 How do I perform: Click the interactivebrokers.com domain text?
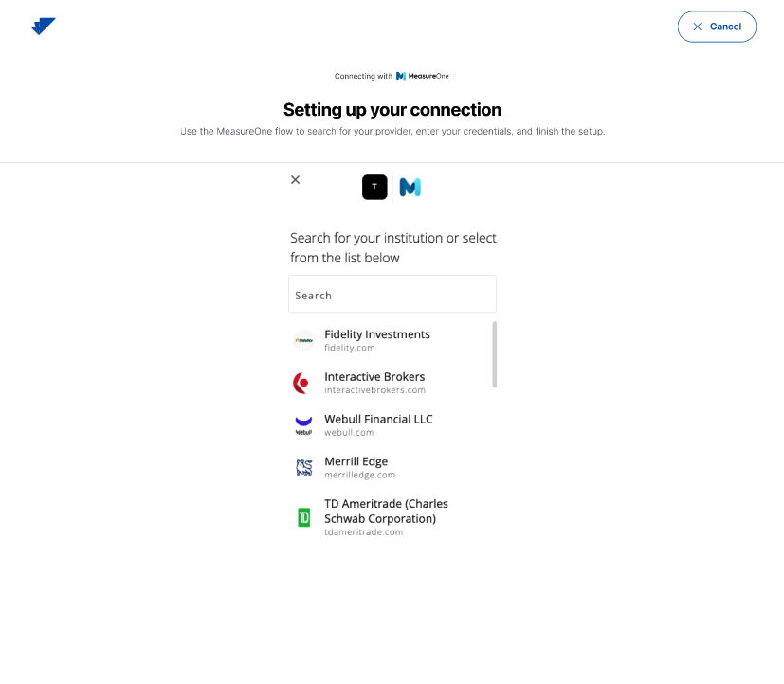point(374,390)
